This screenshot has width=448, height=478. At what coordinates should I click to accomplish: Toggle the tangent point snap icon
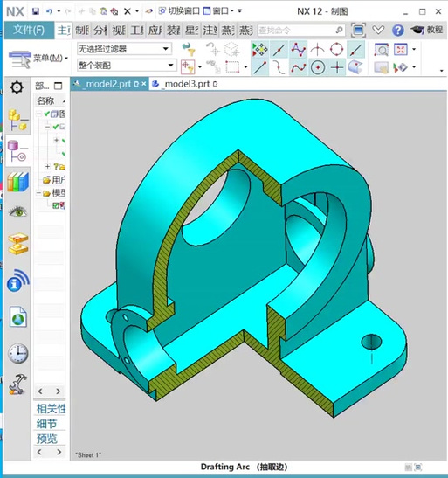pyautogui.click(x=279, y=67)
